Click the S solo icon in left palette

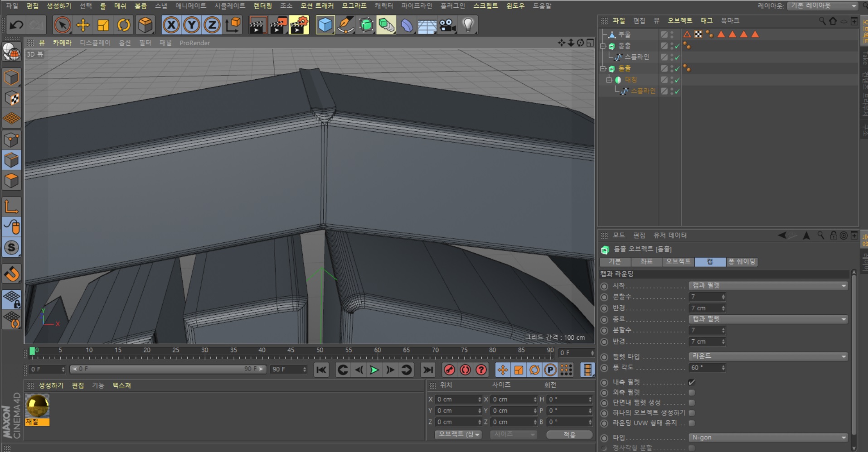click(11, 248)
